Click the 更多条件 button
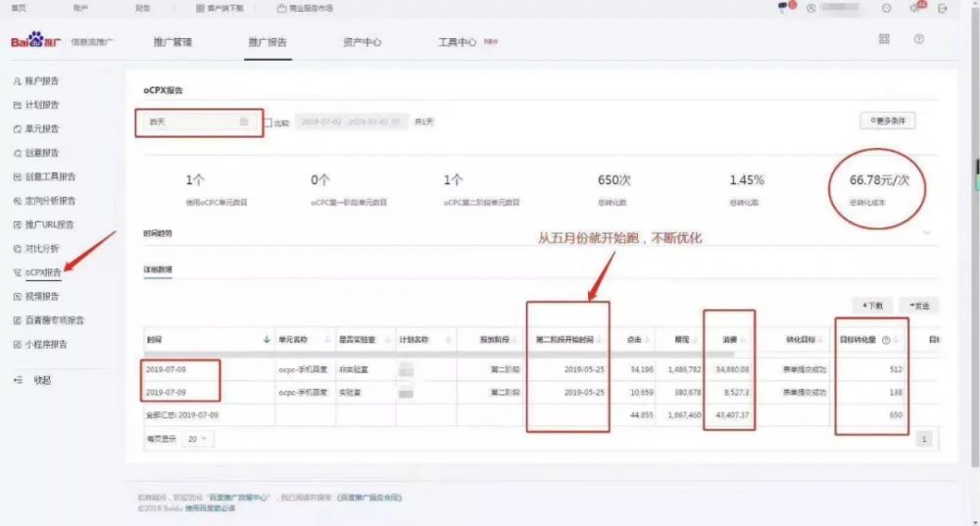The width and height of the screenshot is (980, 526). pyautogui.click(x=887, y=120)
